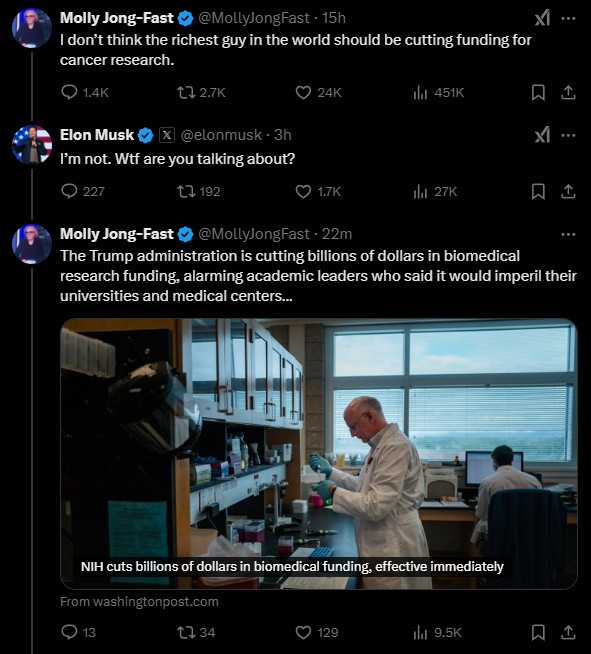Viewport: 591px width, 654px height.
Task: Open Elon Musk's profile avatar
Action: 32,144
